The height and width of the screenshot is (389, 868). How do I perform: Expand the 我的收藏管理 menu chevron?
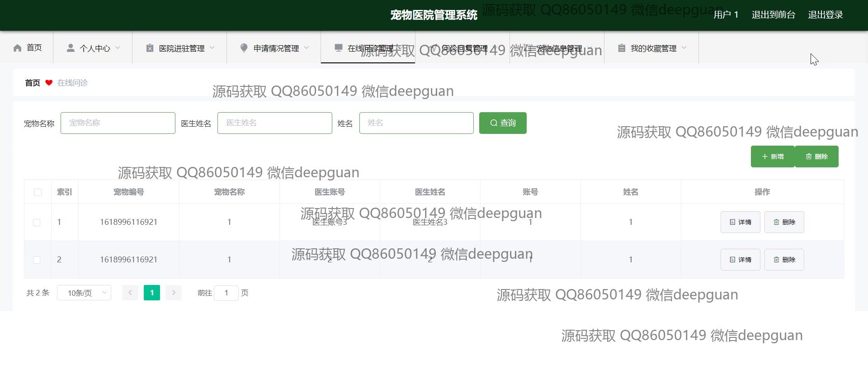[684, 48]
